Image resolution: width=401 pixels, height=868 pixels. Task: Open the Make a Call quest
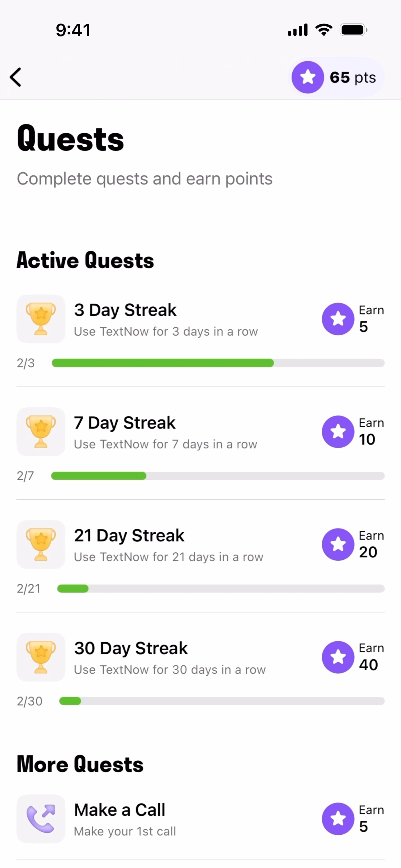click(201, 819)
